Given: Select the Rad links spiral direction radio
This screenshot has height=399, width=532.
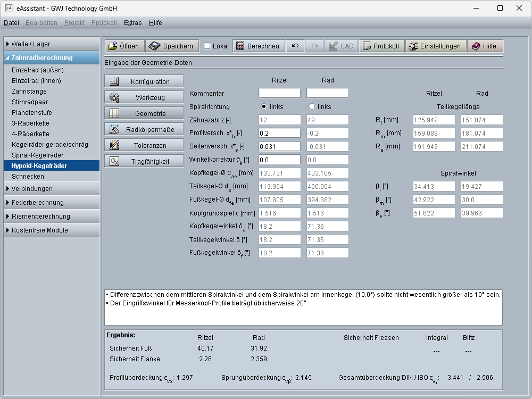Looking at the screenshot, I should 312,106.
